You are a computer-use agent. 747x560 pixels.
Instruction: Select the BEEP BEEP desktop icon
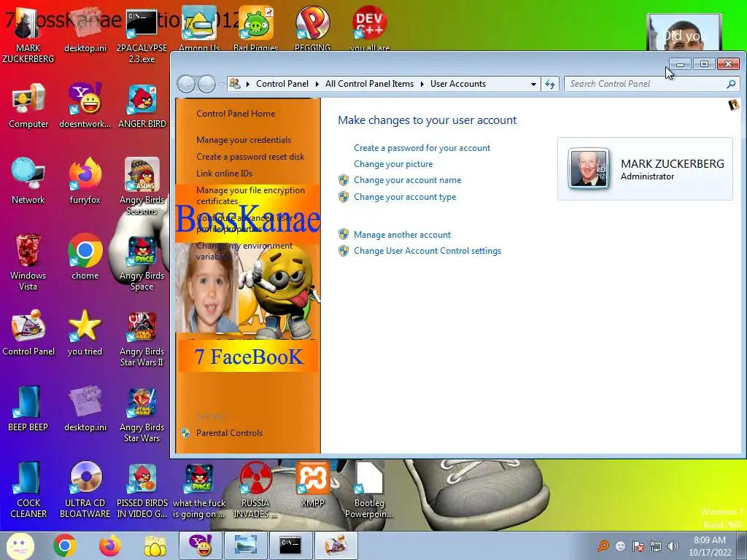28,408
